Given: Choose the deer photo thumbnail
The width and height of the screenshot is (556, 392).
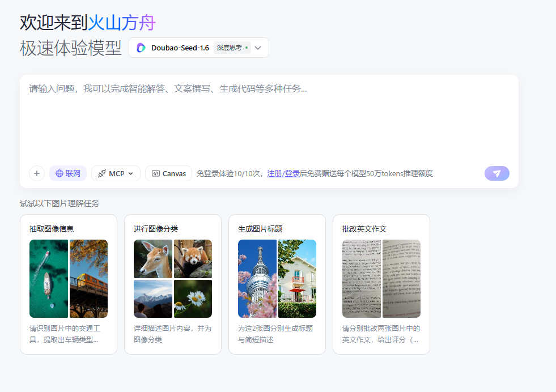Looking at the screenshot, I should coord(153,259).
